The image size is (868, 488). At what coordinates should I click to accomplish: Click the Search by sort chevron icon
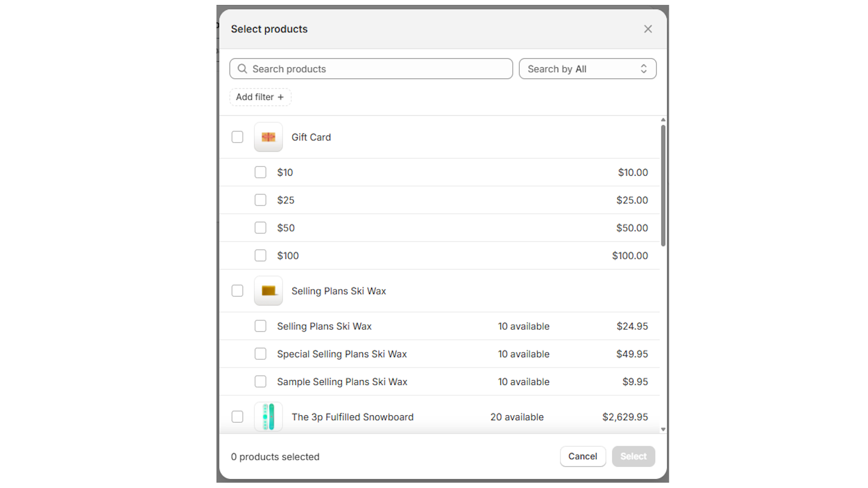click(644, 68)
